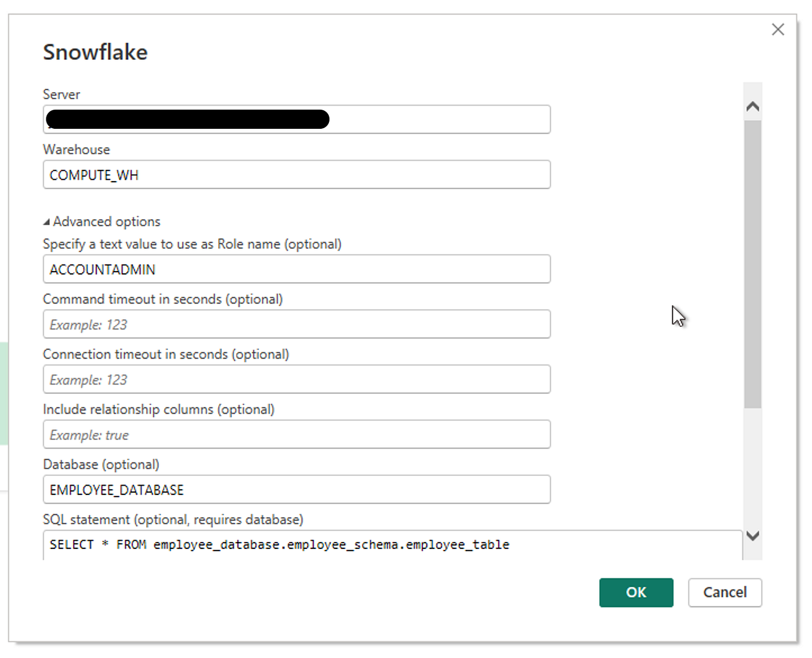The height and width of the screenshot is (658, 812).
Task: Click the 'SQL statement (optional, requires database)' label
Action: pyautogui.click(x=173, y=520)
